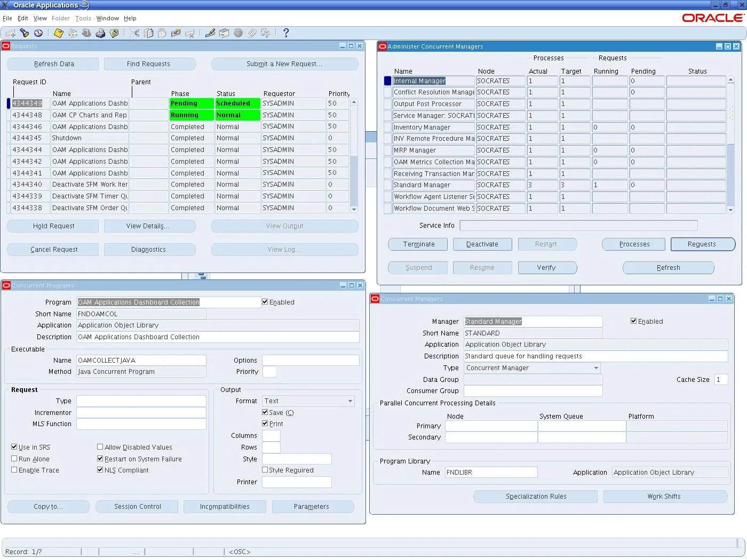Open the View menu
Image resolution: width=747 pixels, height=560 pixels.
click(41, 18)
